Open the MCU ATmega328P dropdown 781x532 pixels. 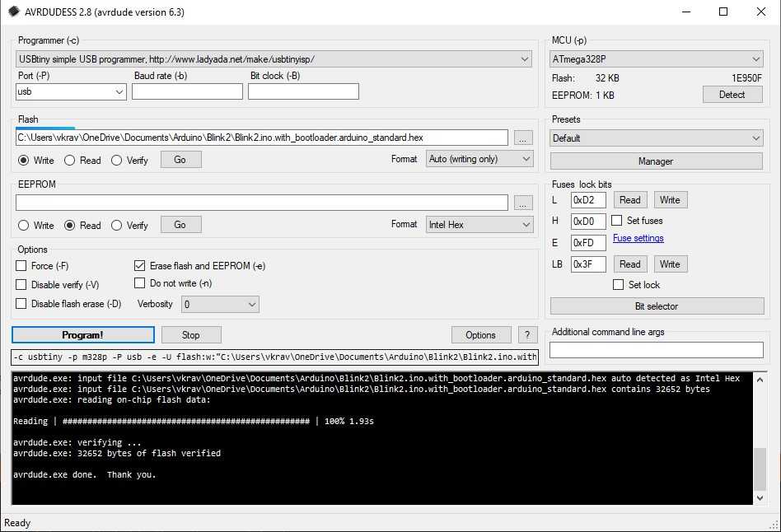coord(656,59)
